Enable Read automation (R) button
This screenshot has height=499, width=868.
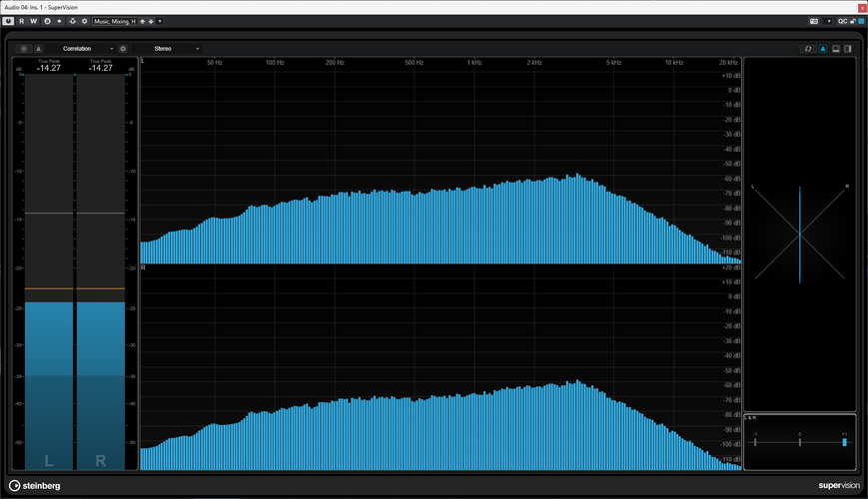tap(22, 21)
